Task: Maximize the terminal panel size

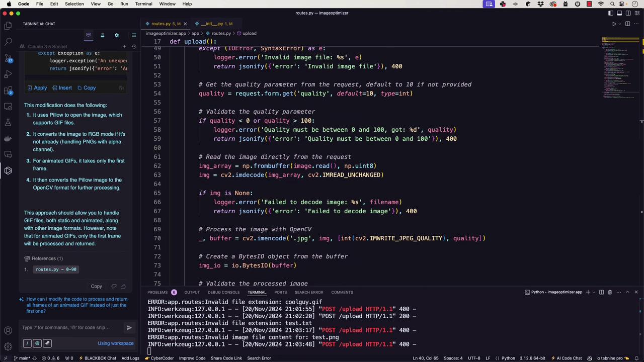Action: tap(627, 292)
